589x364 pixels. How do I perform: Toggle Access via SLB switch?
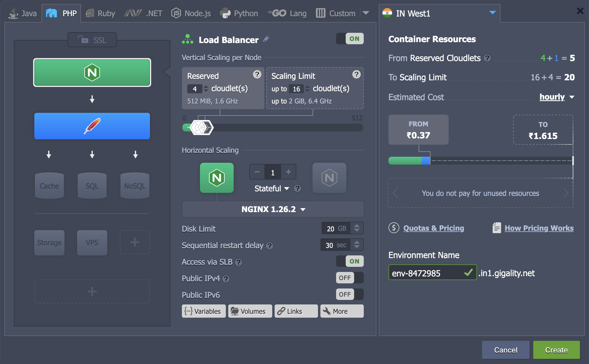tap(350, 261)
